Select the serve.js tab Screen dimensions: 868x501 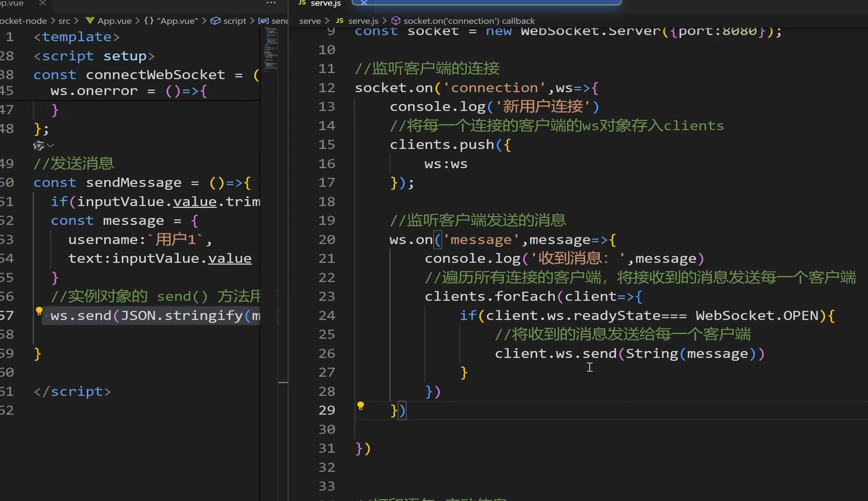[x=324, y=4]
